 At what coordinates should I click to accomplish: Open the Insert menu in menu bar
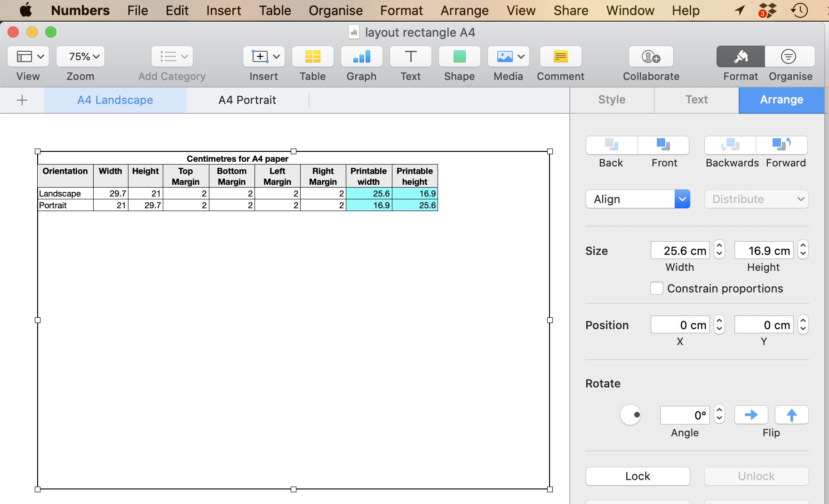(x=223, y=10)
